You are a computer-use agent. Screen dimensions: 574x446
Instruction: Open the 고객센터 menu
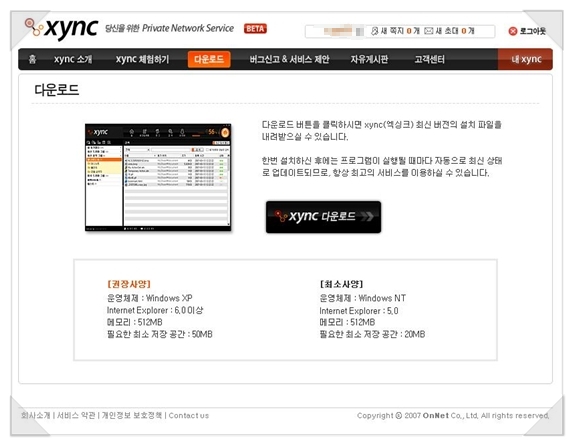(429, 59)
